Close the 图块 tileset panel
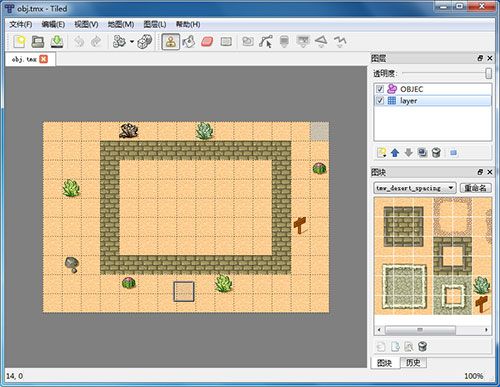The width and height of the screenshot is (500, 387). (490, 172)
